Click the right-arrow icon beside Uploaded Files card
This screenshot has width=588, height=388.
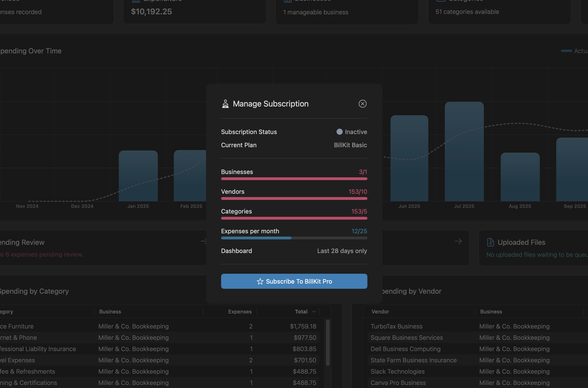coord(458,241)
